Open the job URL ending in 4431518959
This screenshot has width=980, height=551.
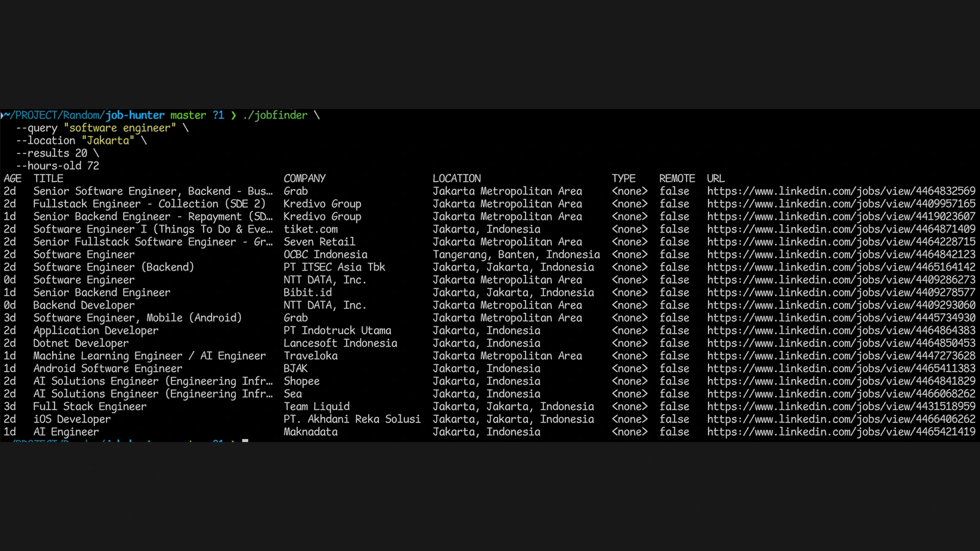coord(841,406)
